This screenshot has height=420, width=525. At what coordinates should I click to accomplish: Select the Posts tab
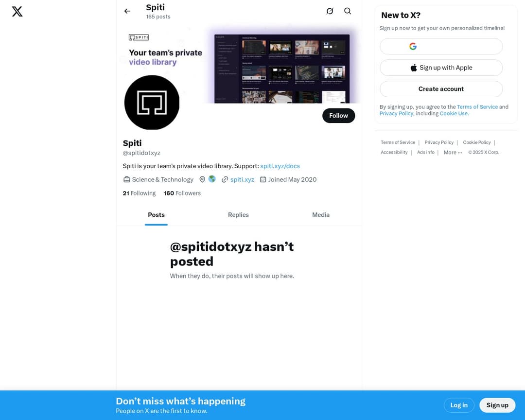(x=157, y=215)
